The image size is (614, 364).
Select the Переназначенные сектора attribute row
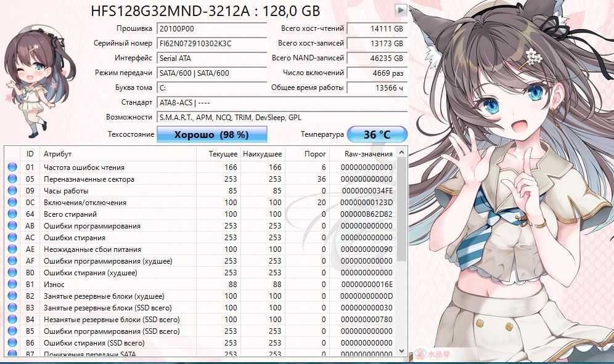pos(200,179)
